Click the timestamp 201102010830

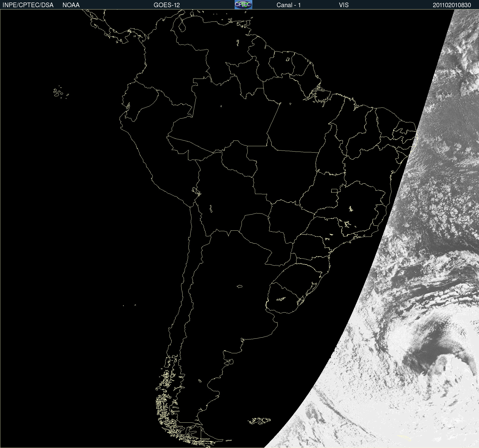(452, 5)
